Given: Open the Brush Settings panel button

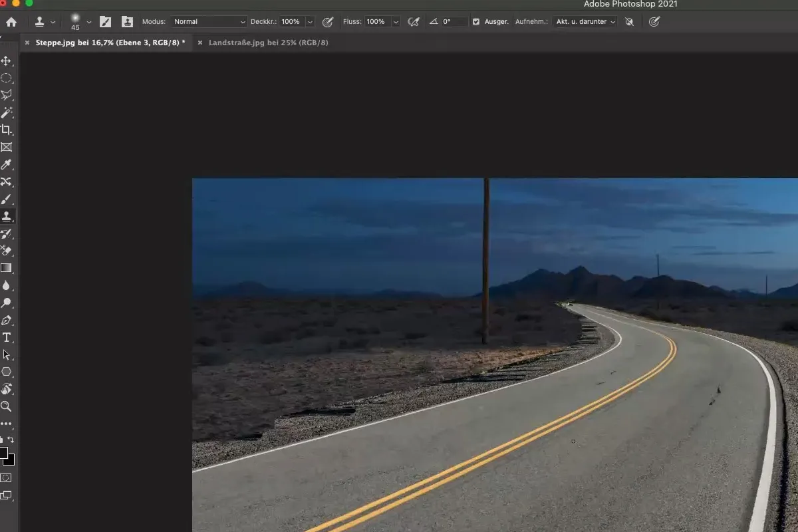Looking at the screenshot, I should pyautogui.click(x=106, y=21).
